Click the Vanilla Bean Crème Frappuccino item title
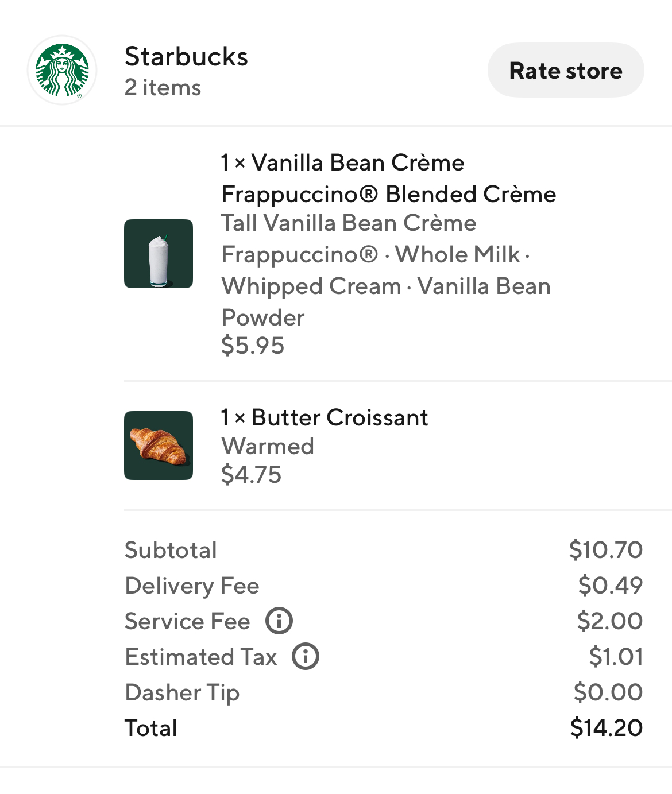672x794 pixels. (388, 179)
